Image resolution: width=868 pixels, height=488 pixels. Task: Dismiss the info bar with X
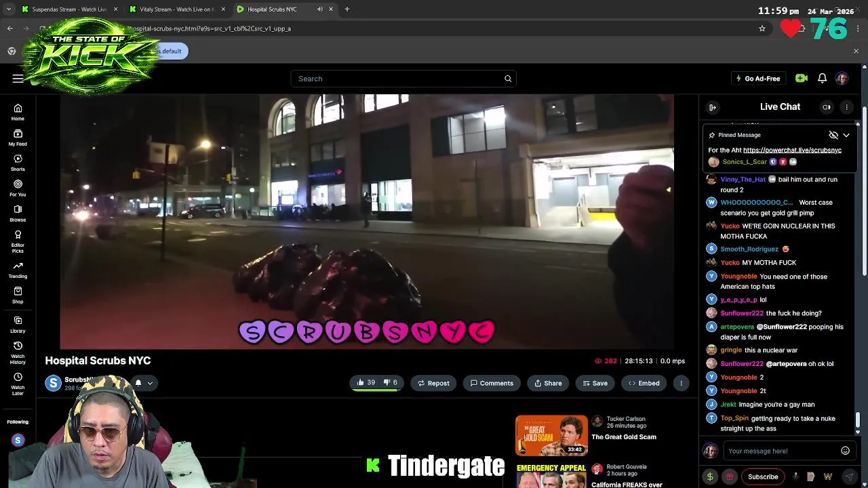coord(856,51)
